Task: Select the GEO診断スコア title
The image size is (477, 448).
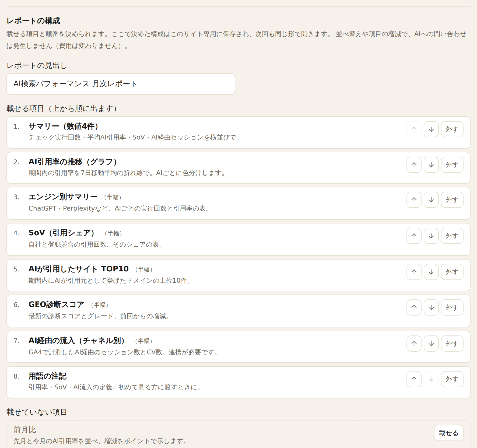Action: [56, 304]
